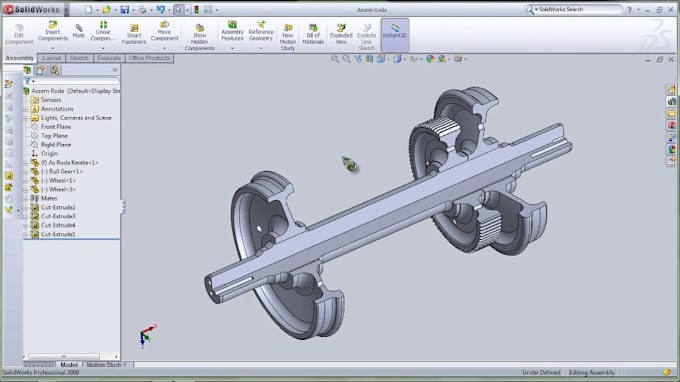Select Wheel<1> in the feature tree
This screenshot has height=382, width=680.
coord(59,180)
